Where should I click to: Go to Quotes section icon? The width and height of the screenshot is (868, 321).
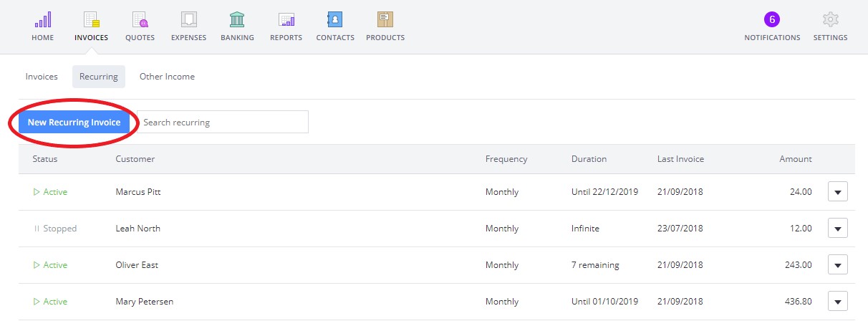[x=140, y=19]
